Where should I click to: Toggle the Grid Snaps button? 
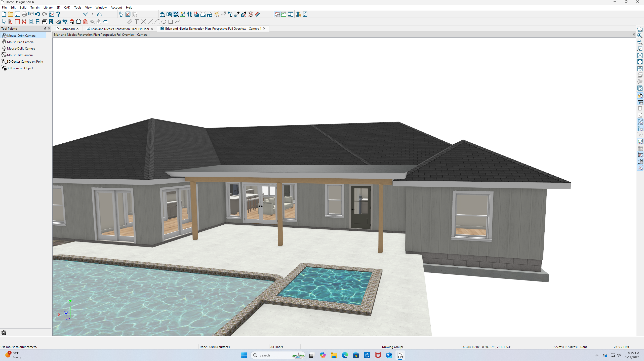pos(640,155)
